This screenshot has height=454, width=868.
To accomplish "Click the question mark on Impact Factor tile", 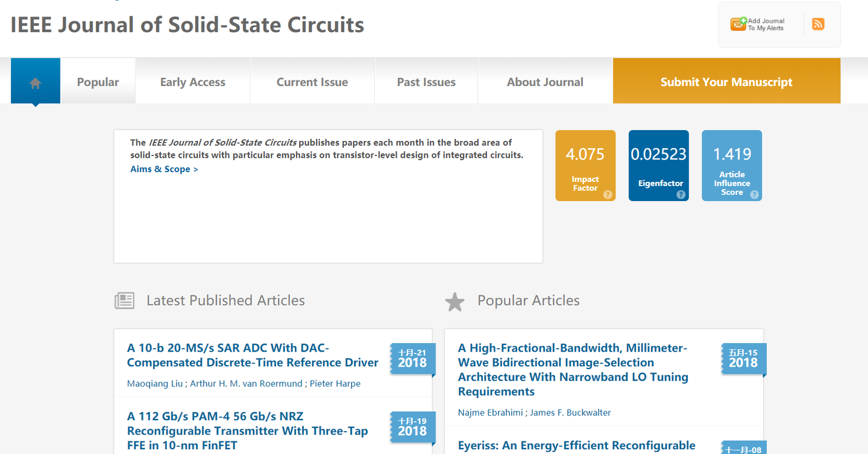I will [x=608, y=194].
